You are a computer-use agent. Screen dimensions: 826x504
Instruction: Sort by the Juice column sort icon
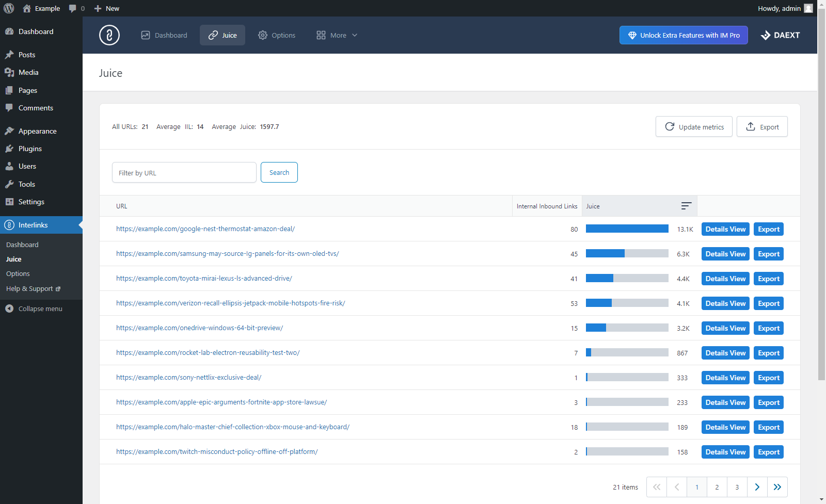(x=686, y=206)
